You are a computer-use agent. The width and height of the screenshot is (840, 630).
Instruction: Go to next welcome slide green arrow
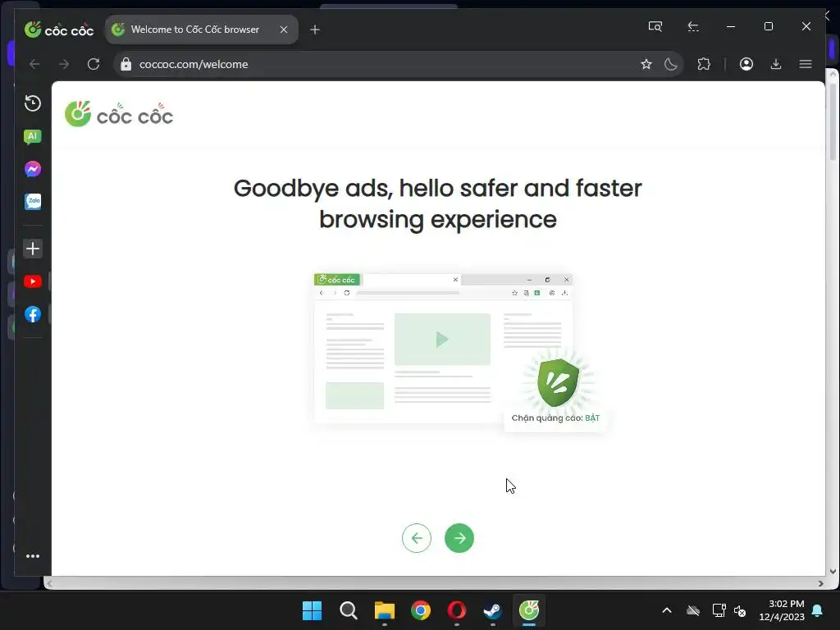[x=459, y=538]
